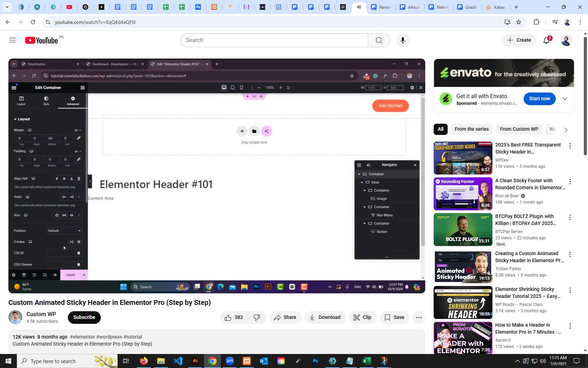Switch to the African browser tab

point(410,7)
